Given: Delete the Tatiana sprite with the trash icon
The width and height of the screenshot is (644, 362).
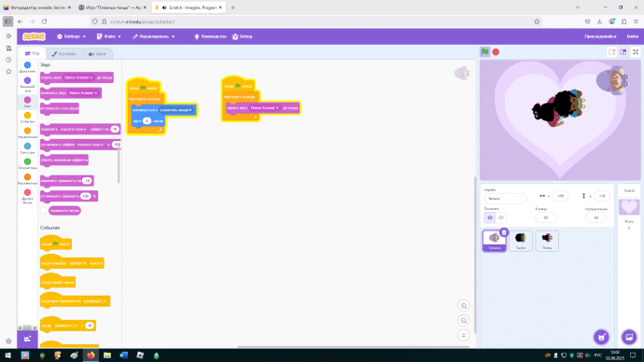Looking at the screenshot, I should pos(504,232).
